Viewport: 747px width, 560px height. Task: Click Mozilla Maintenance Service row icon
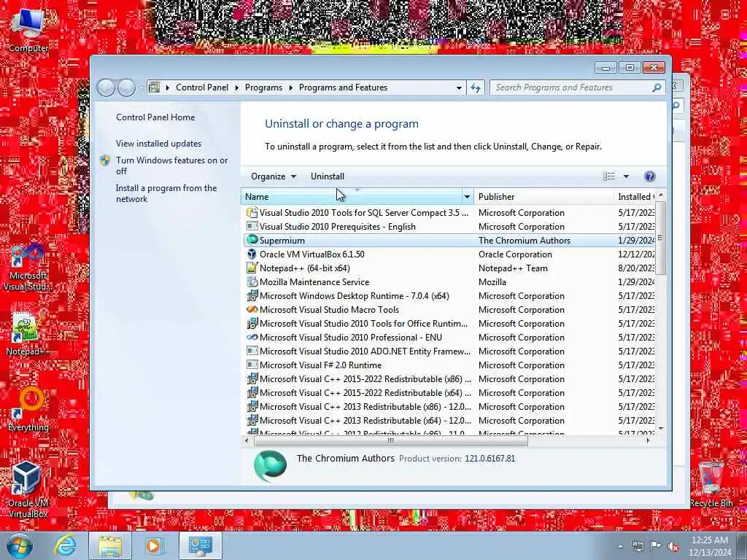(x=252, y=281)
